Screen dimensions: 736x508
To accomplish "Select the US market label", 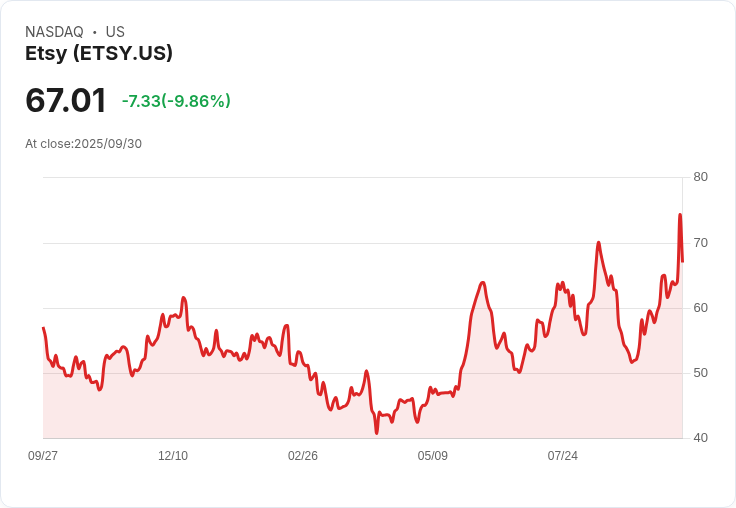I will click(x=115, y=32).
